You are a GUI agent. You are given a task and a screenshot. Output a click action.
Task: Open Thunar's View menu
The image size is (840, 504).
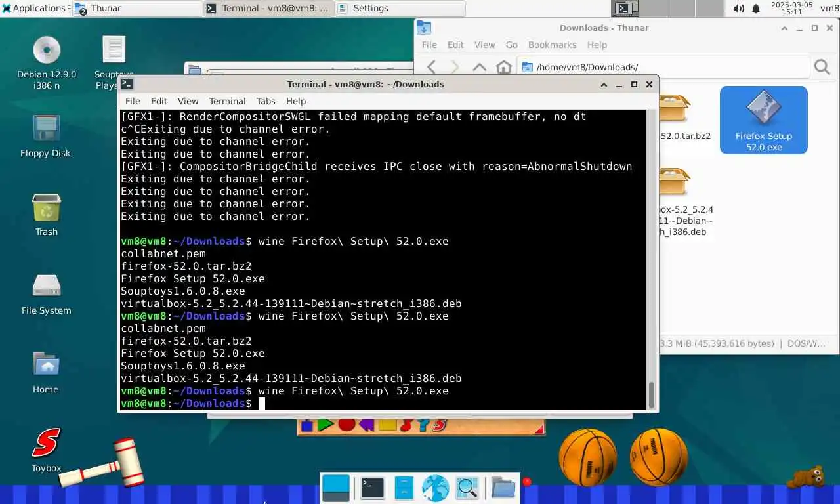484,45
